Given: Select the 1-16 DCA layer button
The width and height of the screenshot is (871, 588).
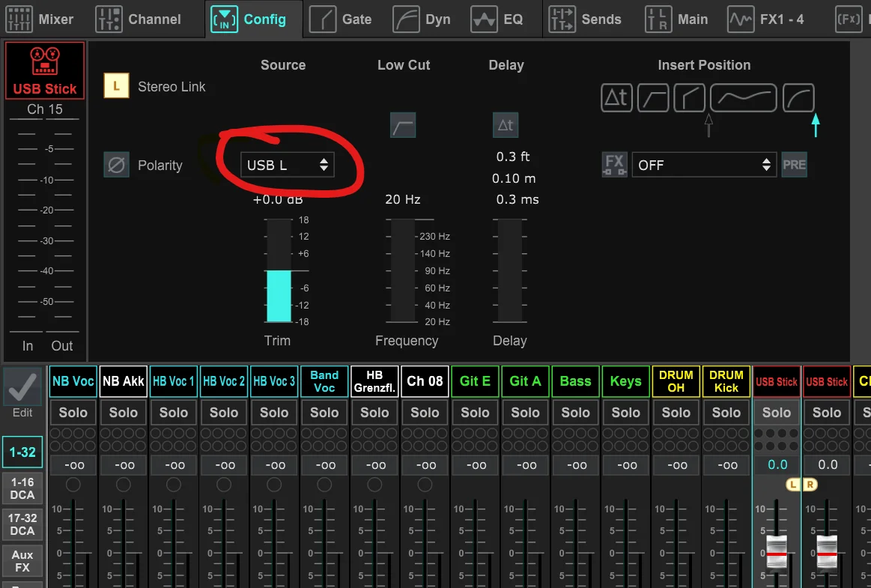Looking at the screenshot, I should point(22,489).
